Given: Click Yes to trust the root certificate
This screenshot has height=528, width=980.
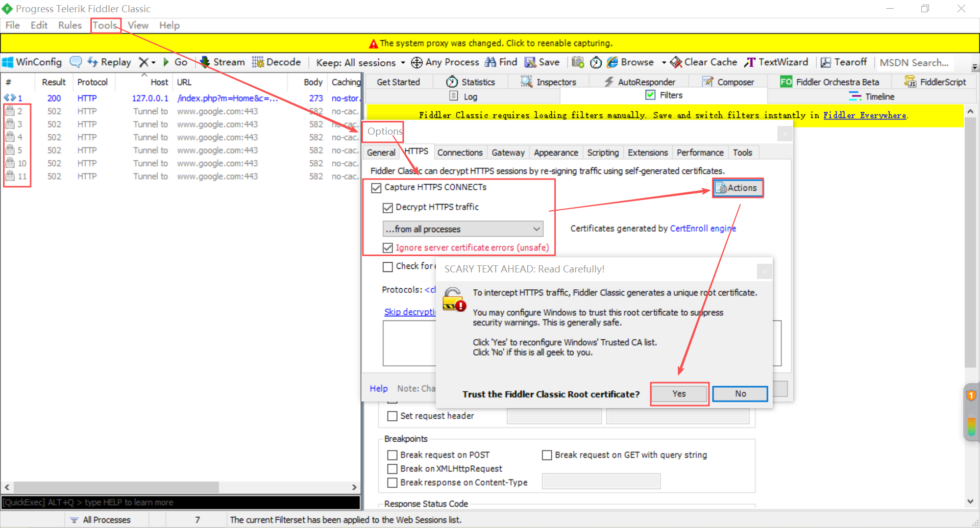Looking at the screenshot, I should (x=679, y=394).
